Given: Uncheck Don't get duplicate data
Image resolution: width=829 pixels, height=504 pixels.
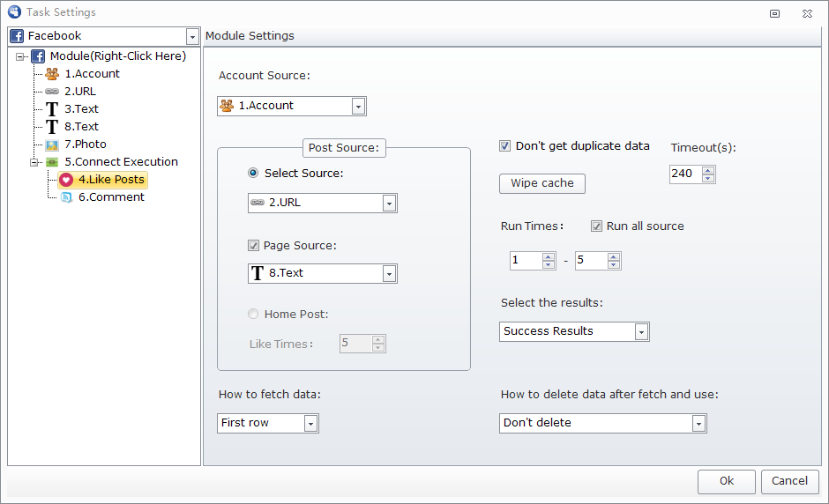Looking at the screenshot, I should tap(505, 146).
